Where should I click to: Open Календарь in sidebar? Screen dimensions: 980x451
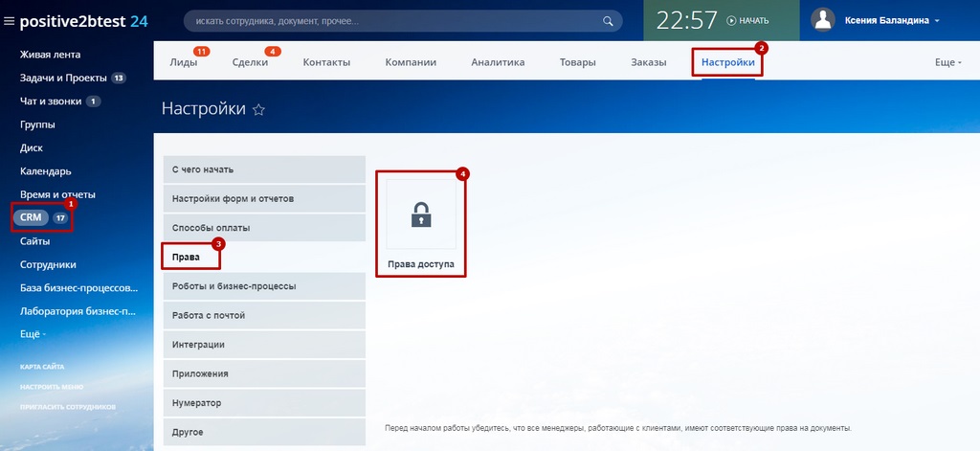tap(46, 170)
